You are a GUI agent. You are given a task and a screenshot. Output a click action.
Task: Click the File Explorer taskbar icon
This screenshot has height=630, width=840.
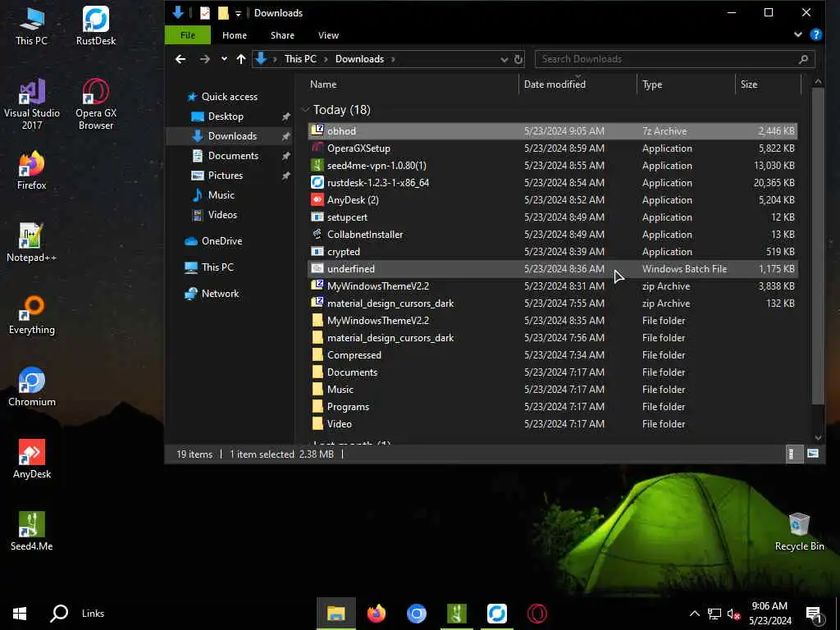coord(336,614)
